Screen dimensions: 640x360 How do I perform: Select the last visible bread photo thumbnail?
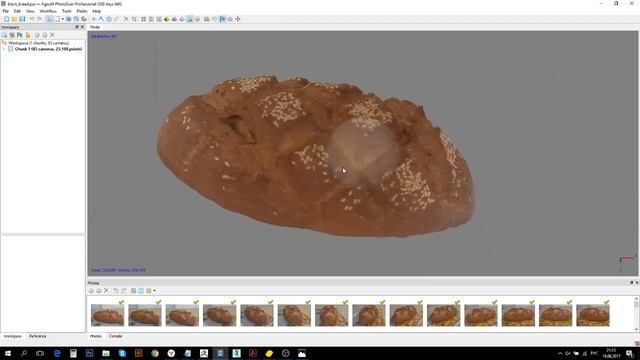(593, 315)
